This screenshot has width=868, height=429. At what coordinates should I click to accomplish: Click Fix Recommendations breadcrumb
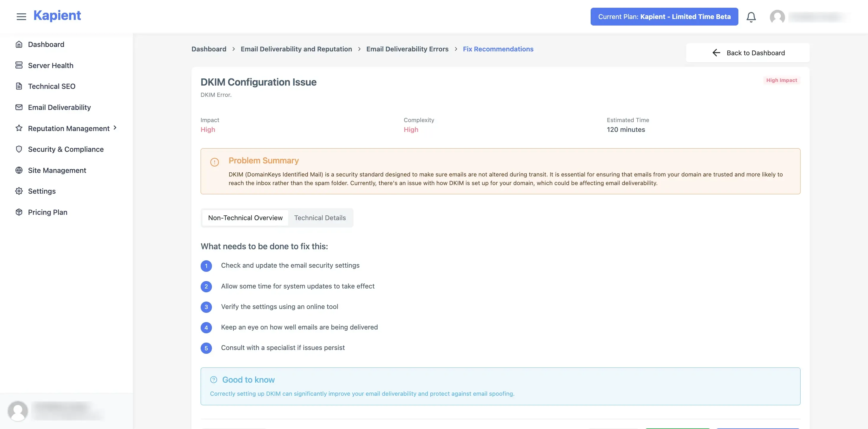[498, 49]
